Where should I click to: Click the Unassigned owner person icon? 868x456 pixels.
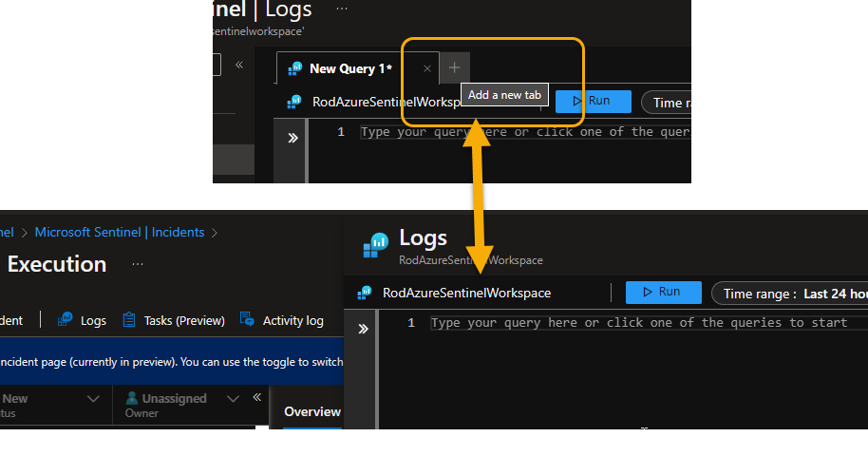132,398
